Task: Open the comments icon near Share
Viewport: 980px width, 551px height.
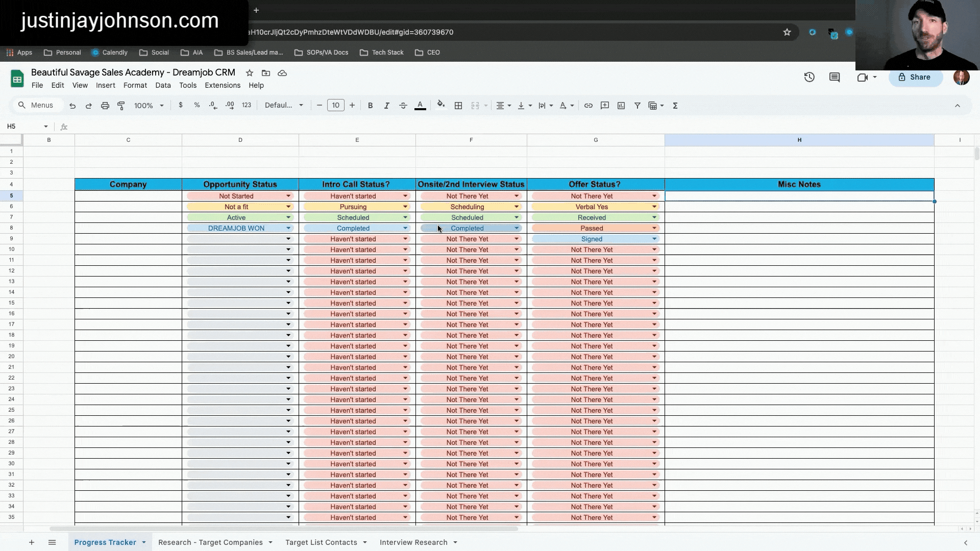Action: click(x=835, y=77)
